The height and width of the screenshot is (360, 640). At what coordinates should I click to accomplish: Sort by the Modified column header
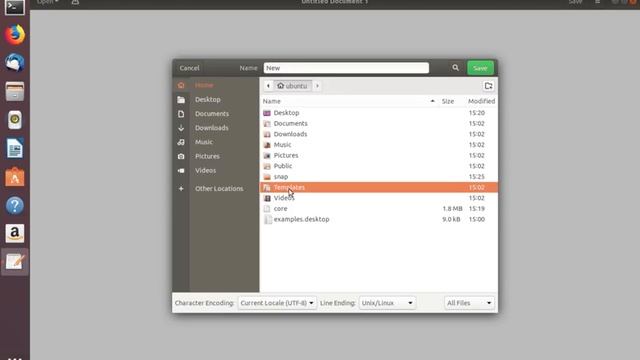pyautogui.click(x=481, y=101)
